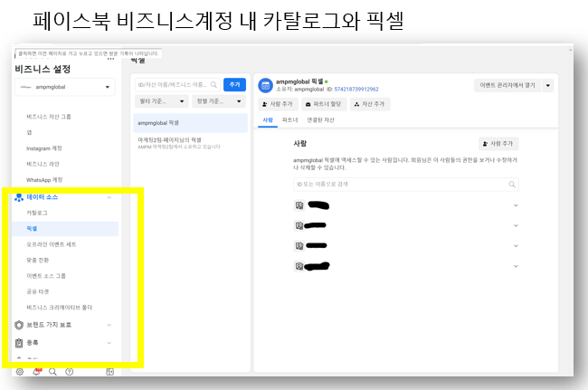Open 카탈로그 in the sidebar

[37, 213]
